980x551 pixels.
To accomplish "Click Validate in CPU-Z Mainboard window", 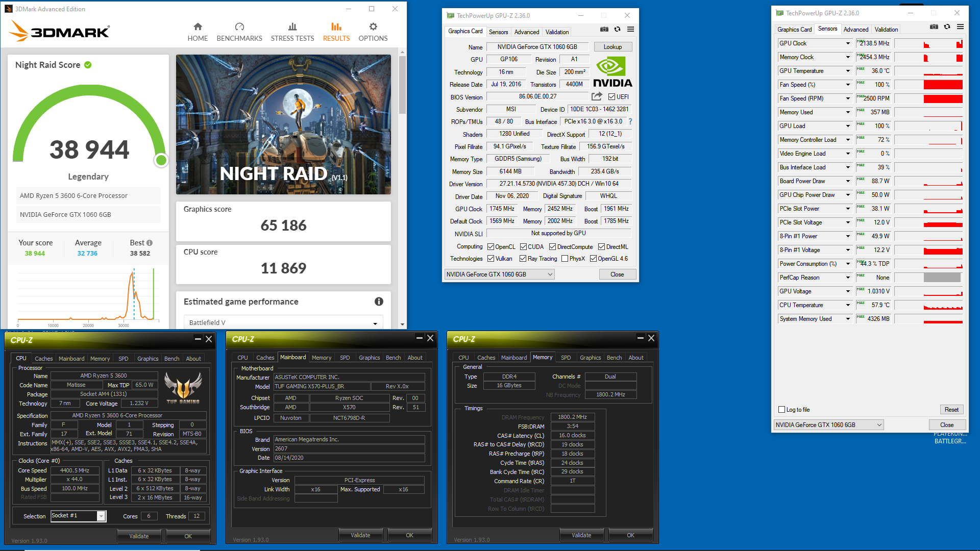I will 360,535.
